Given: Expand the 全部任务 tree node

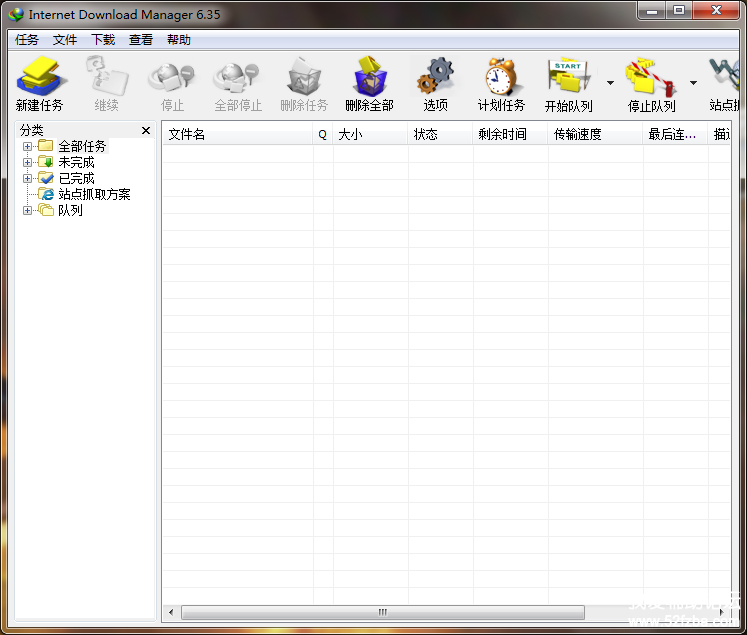Looking at the screenshot, I should point(27,146).
